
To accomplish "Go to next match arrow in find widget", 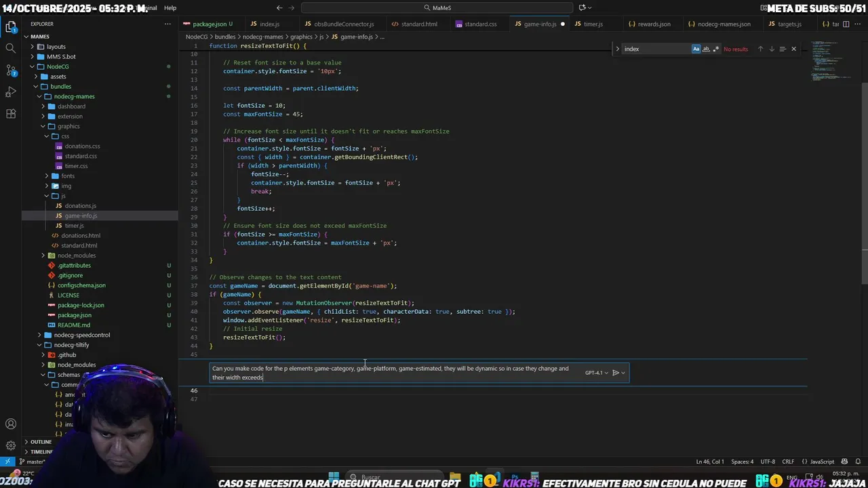I will [771, 49].
